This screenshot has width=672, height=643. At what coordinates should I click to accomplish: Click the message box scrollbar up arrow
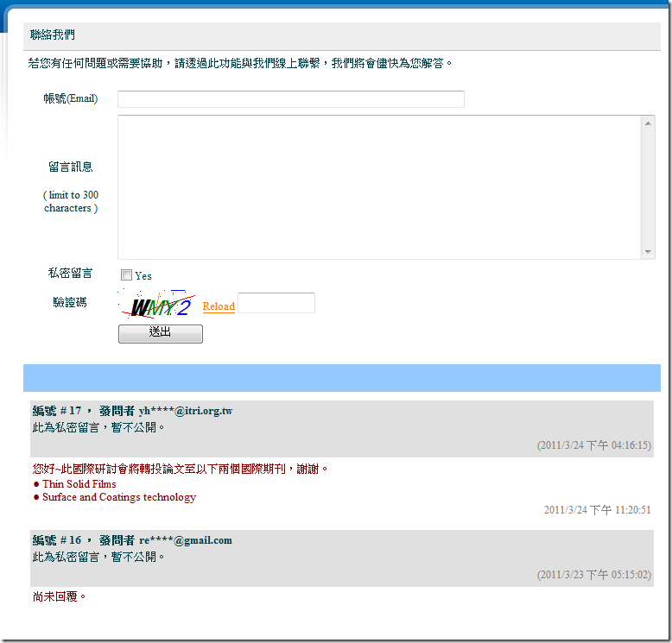[648, 123]
